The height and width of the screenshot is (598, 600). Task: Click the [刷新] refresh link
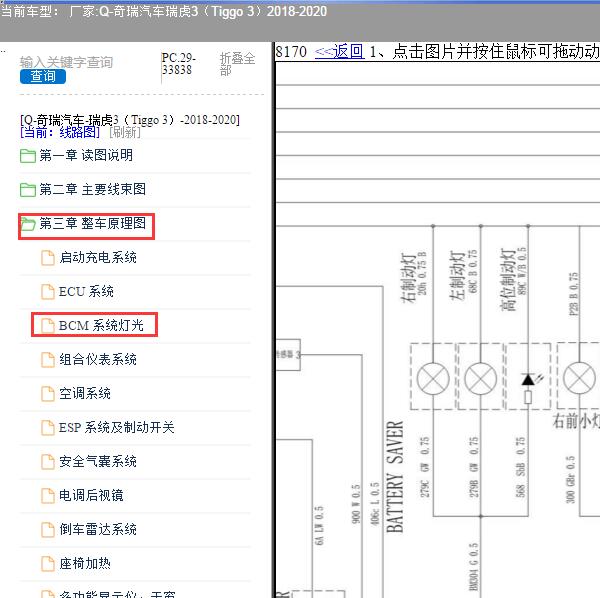(x=125, y=132)
